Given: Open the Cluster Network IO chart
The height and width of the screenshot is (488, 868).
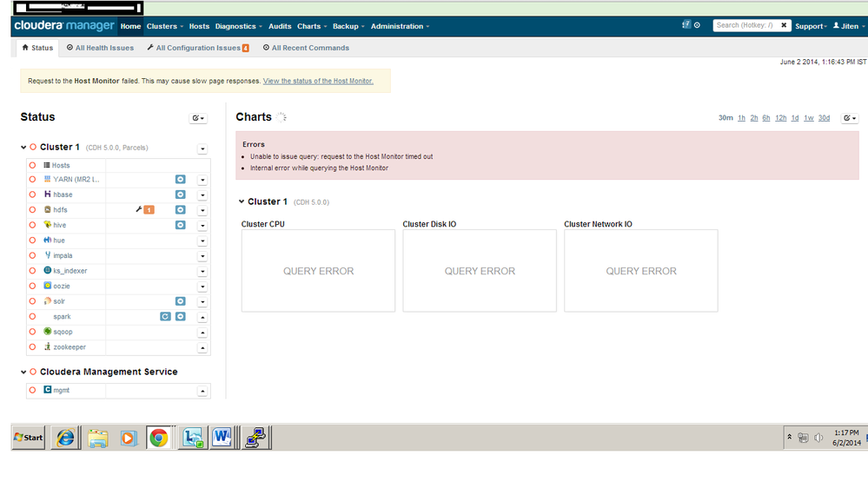Looking at the screenshot, I should pyautogui.click(x=641, y=271).
